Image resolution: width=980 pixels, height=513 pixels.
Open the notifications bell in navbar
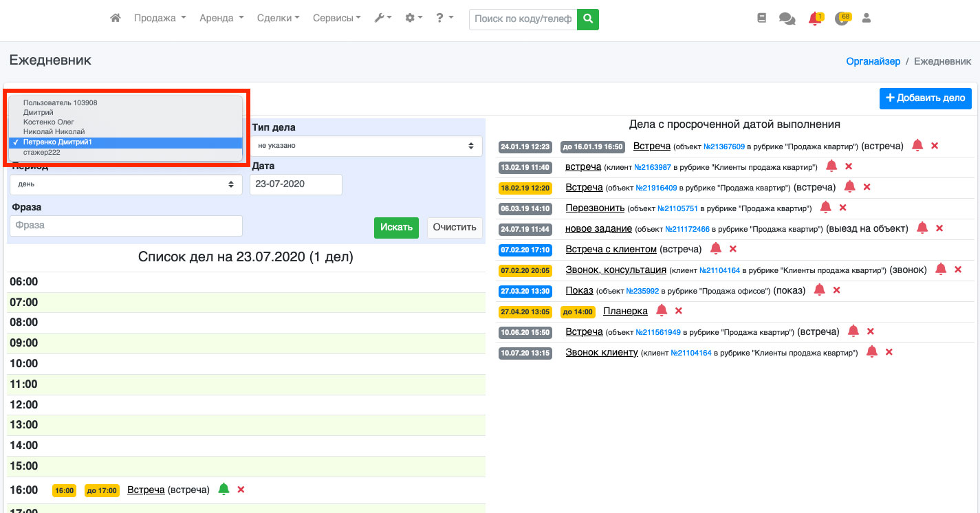(815, 19)
